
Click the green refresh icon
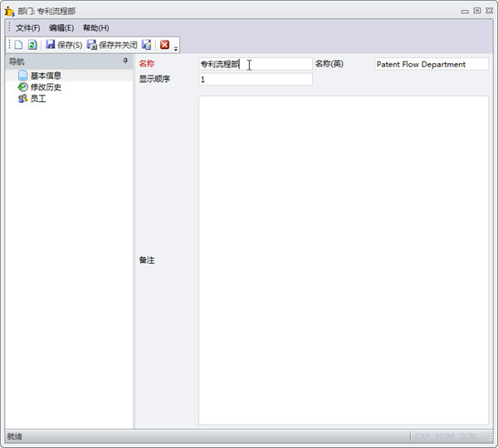pyautogui.click(x=32, y=45)
